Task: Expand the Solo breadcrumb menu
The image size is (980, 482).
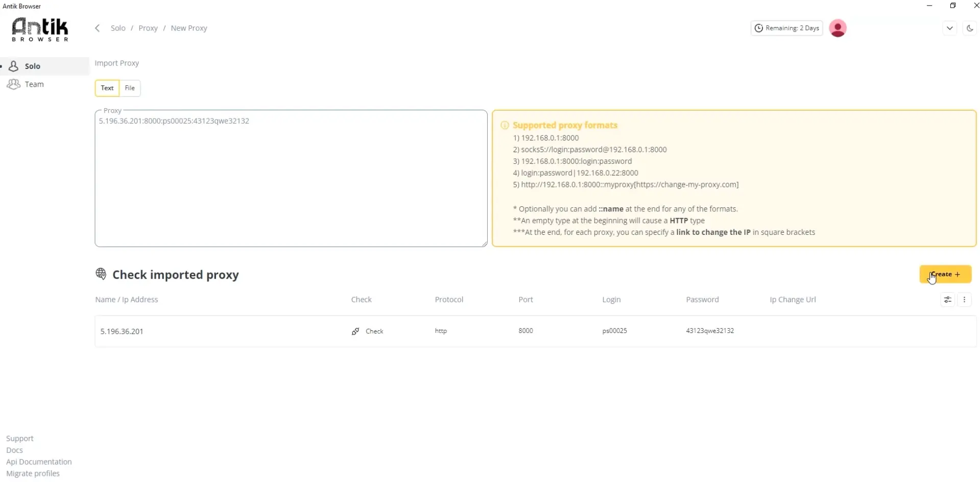Action: [118, 28]
